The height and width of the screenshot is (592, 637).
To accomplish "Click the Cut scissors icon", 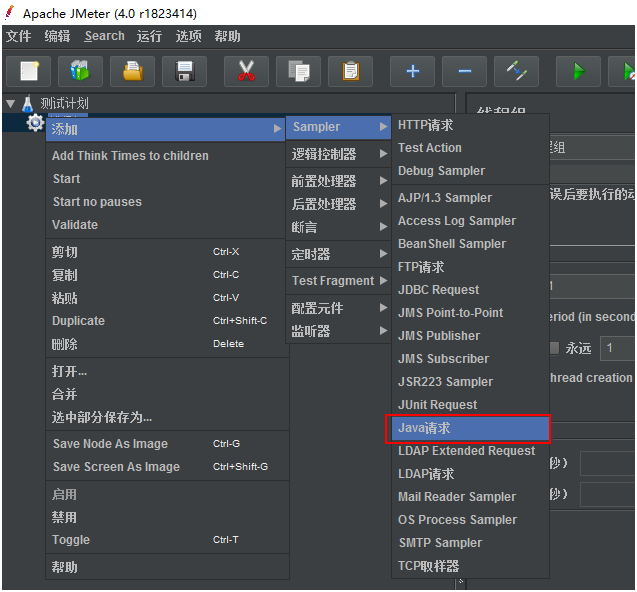I will tap(246, 72).
